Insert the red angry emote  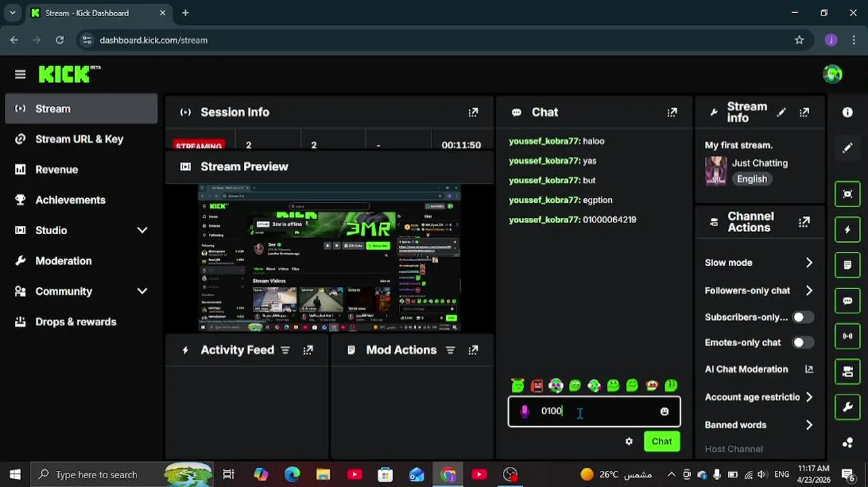[537, 386]
